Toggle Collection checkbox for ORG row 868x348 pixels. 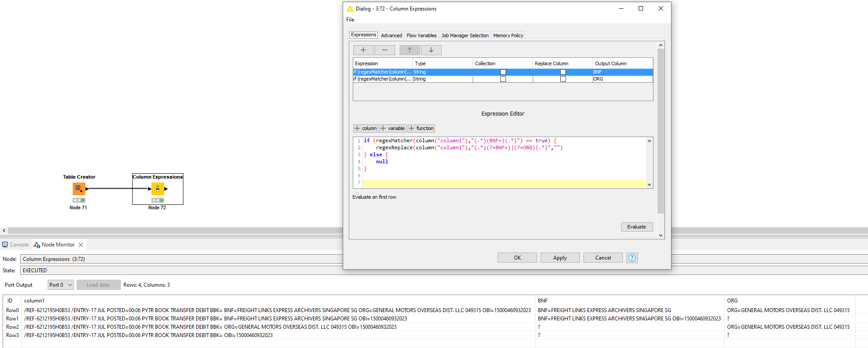[x=503, y=79]
